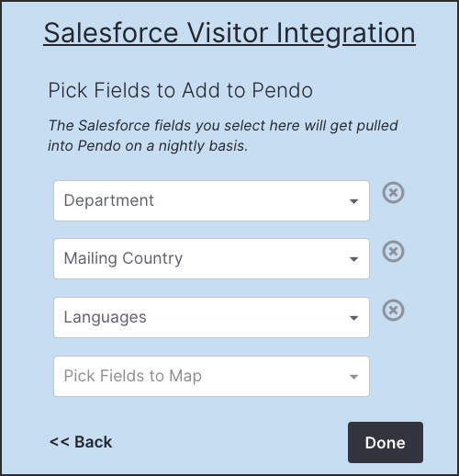Click the Pick Fields to Add to Pendo heading
The height and width of the screenshot is (476, 459).
(181, 90)
